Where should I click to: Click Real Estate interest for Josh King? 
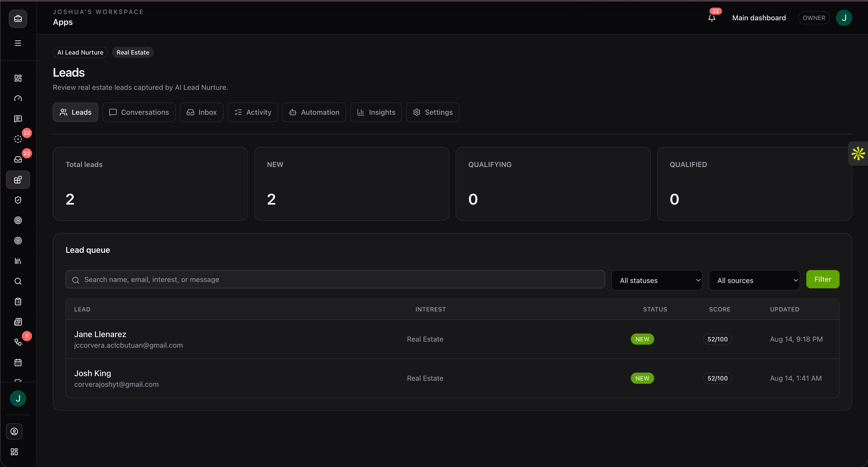(x=425, y=378)
